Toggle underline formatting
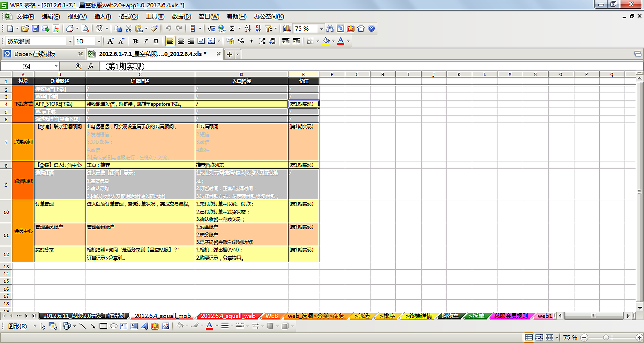Viewport: 644px width, 343px height. click(x=155, y=41)
